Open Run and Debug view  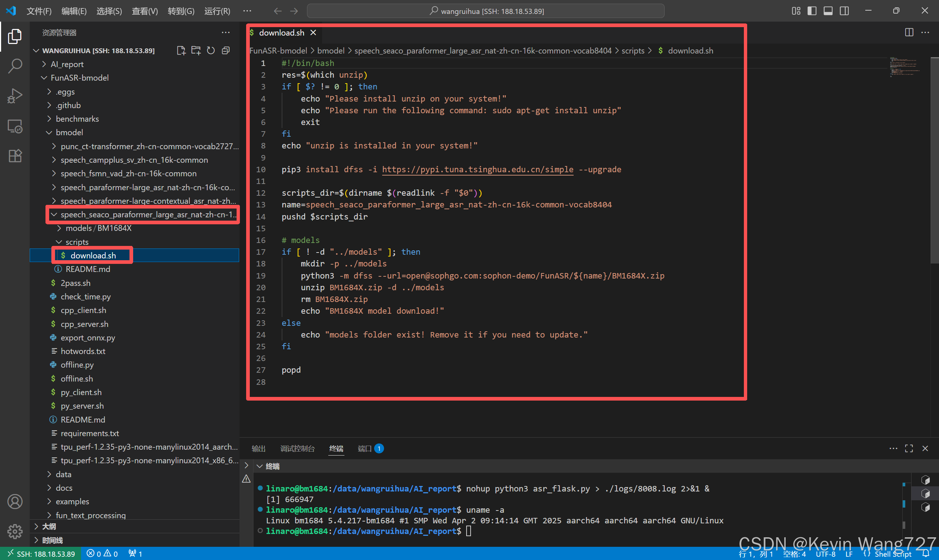coord(15,96)
